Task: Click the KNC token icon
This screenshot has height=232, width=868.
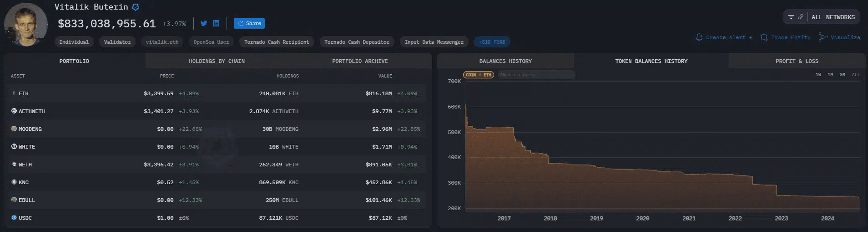Action: pyautogui.click(x=14, y=182)
